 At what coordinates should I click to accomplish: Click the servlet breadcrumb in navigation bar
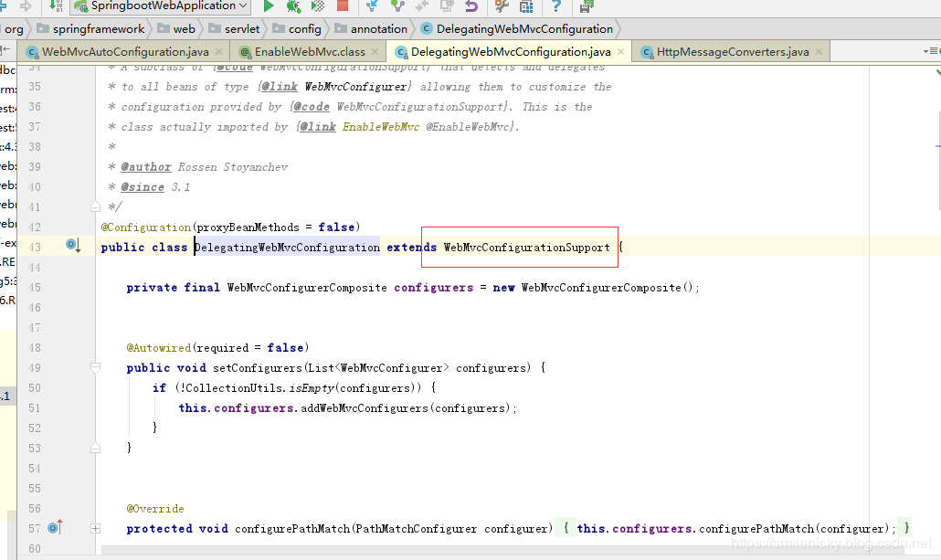[x=242, y=29]
